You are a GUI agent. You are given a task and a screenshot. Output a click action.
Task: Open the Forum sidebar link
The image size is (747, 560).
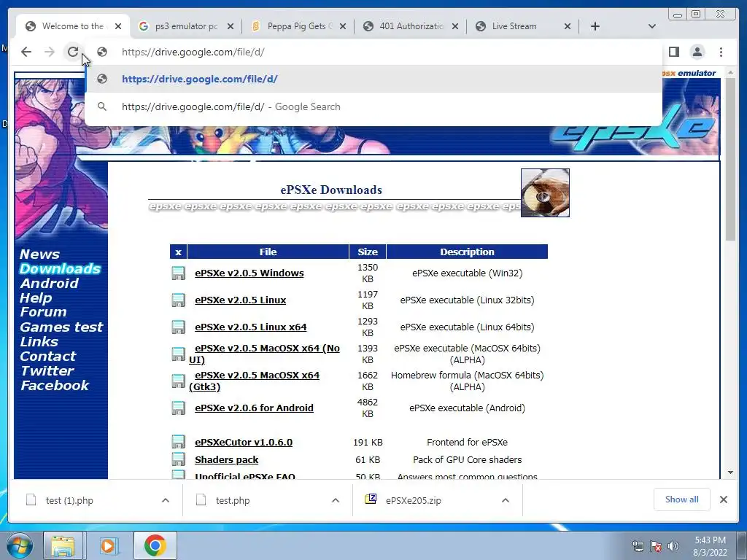point(43,312)
